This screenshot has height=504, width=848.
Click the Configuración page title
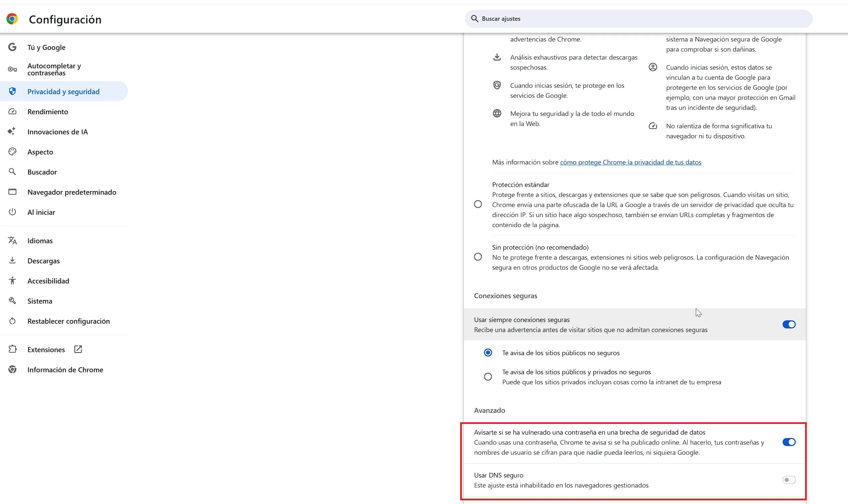(65, 19)
